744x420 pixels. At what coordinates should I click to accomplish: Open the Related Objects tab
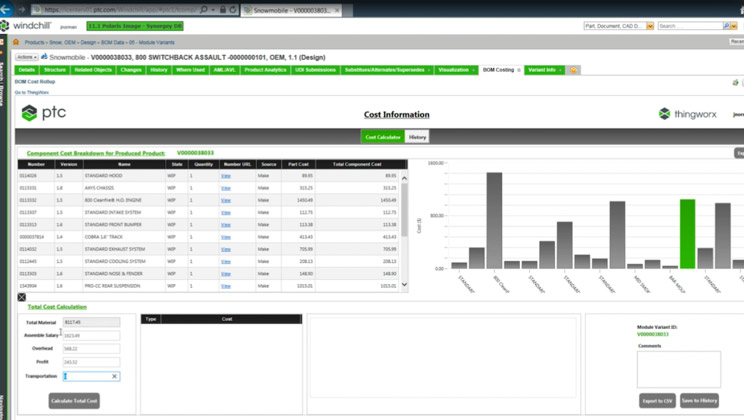click(93, 70)
